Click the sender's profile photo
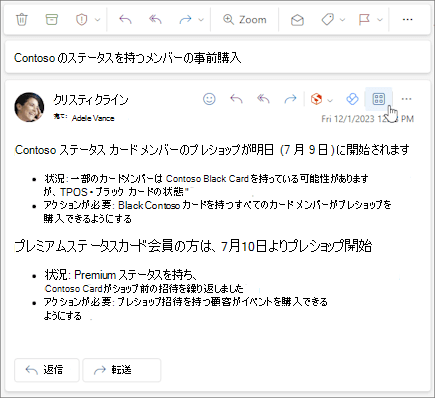435x398 pixels. pos(29,107)
